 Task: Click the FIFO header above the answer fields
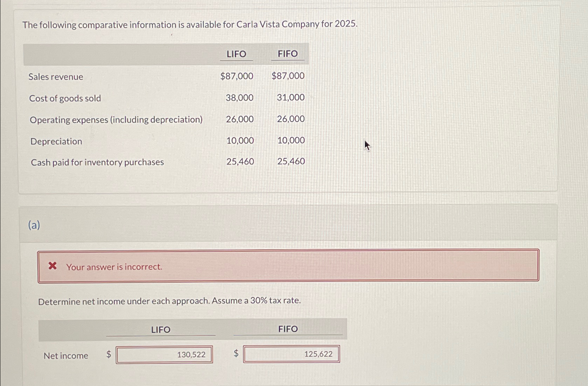tap(288, 328)
